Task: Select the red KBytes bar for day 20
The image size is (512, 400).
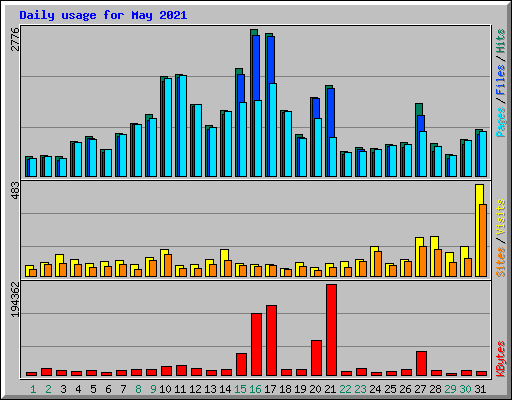Action: [316, 358]
